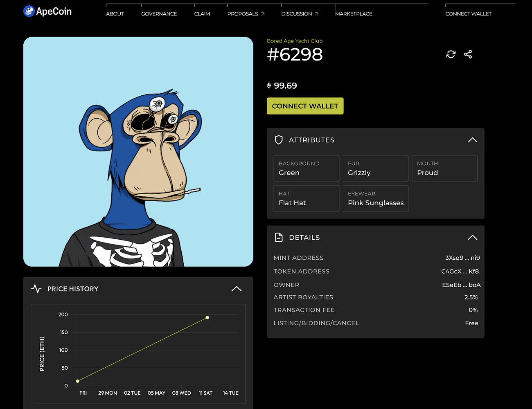Collapse the Attributes panel
532x409 pixels.
coord(472,140)
